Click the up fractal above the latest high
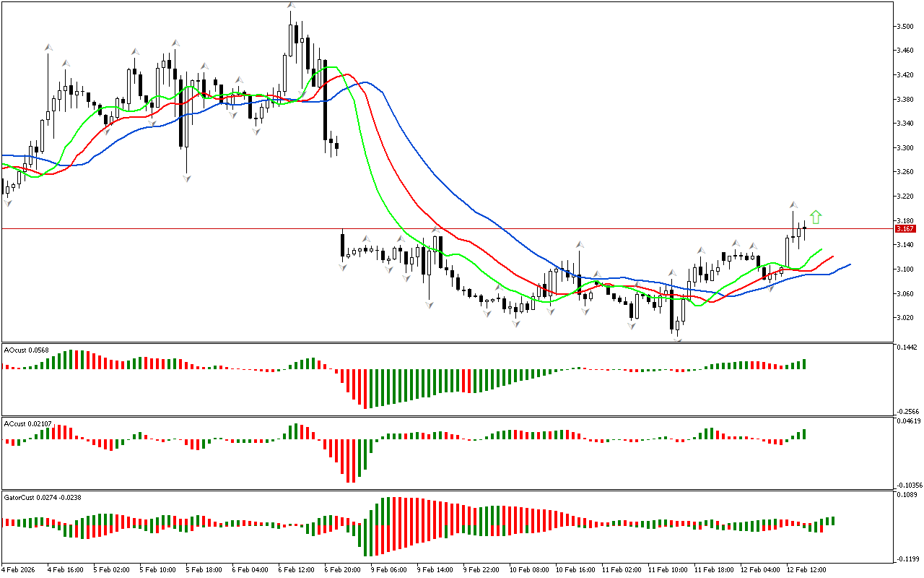The image size is (924, 578). (793, 205)
